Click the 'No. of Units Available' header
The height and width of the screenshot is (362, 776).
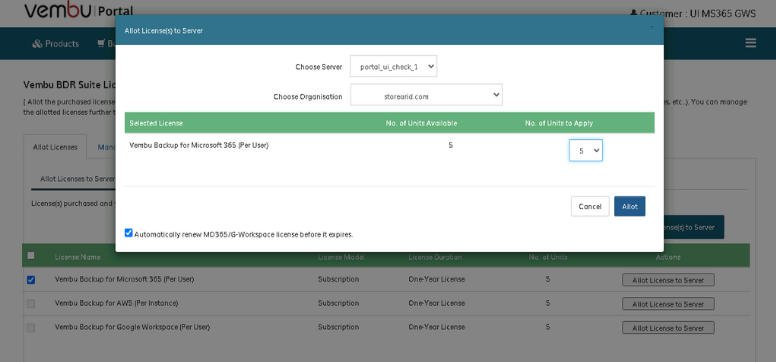(421, 123)
